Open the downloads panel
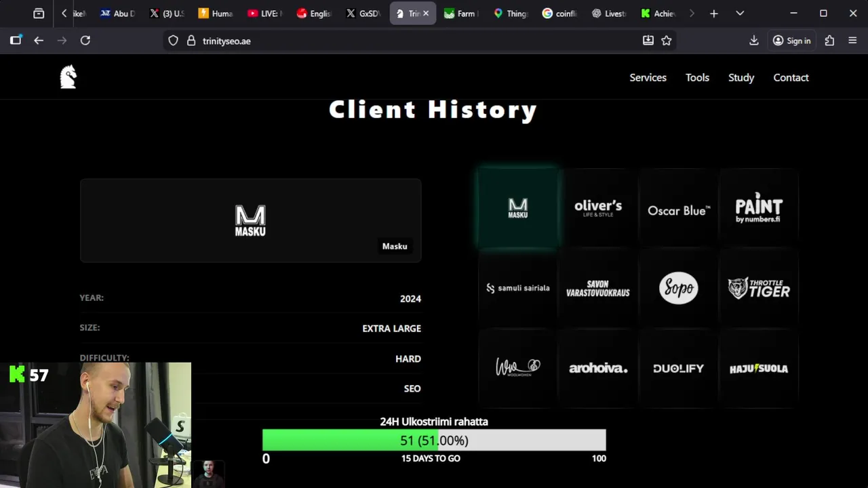This screenshot has height=488, width=868. pyautogui.click(x=753, y=41)
